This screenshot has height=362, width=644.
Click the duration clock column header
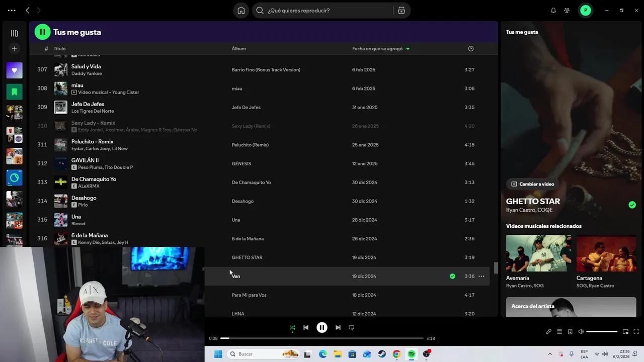(x=471, y=49)
